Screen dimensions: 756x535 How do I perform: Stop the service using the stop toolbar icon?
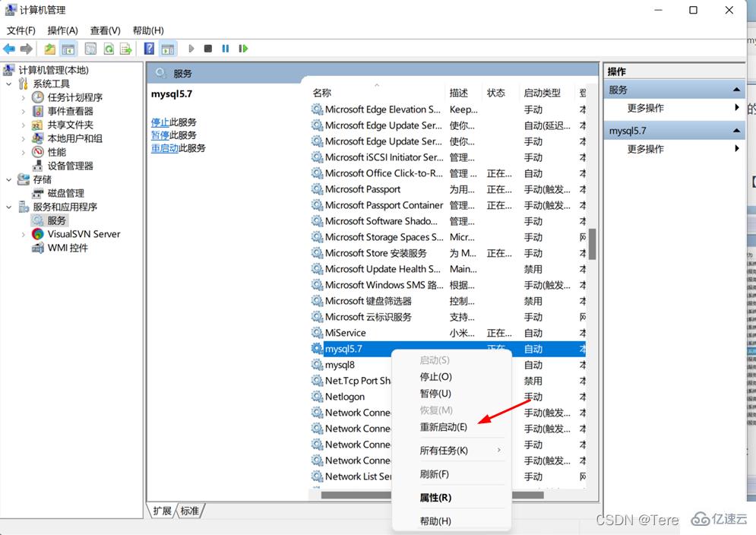click(x=207, y=48)
